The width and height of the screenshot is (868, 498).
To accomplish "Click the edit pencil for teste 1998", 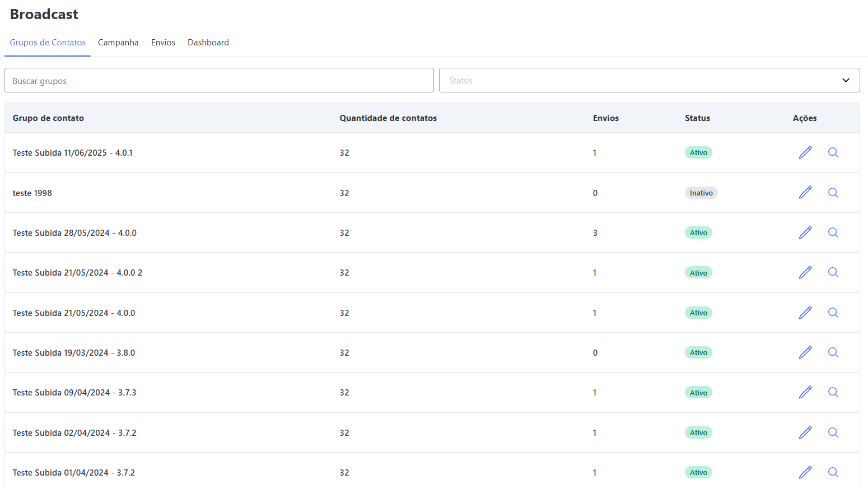I will [x=805, y=193].
